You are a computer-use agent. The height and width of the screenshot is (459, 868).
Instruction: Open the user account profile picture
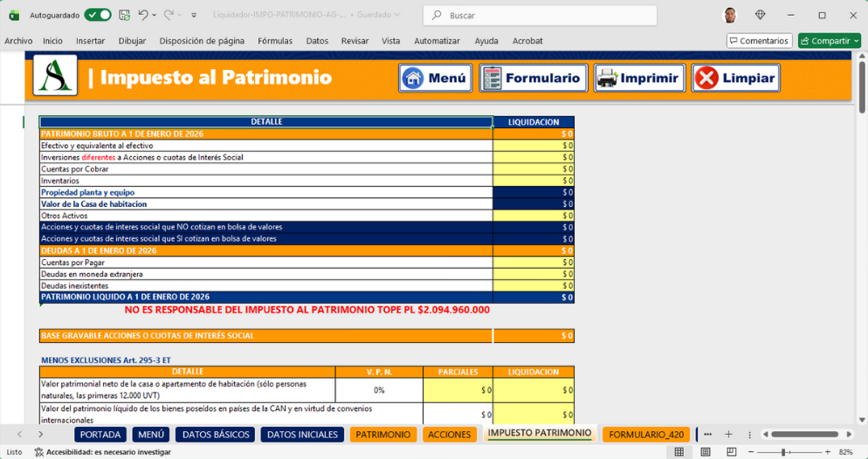pyautogui.click(x=730, y=16)
